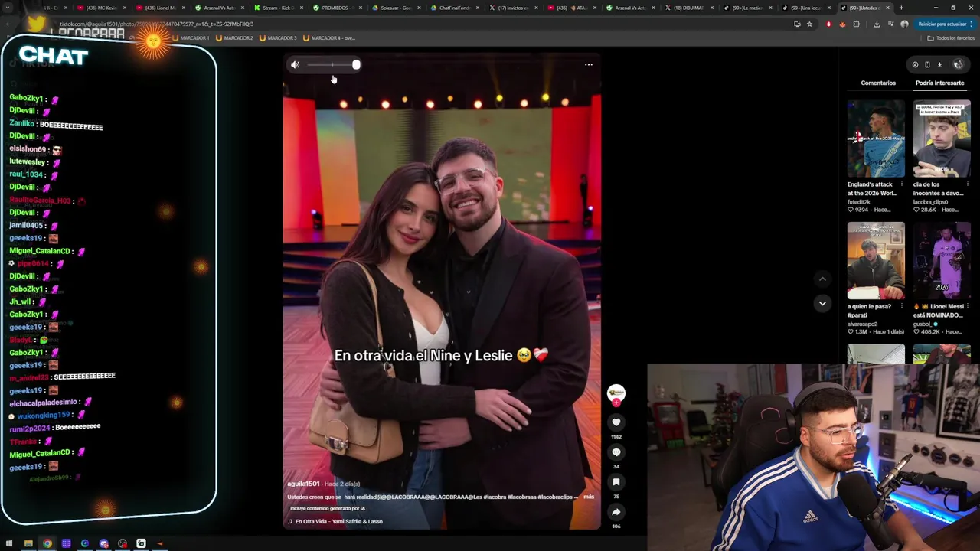Open the MARCADOR 1 bookmark

[191, 37]
